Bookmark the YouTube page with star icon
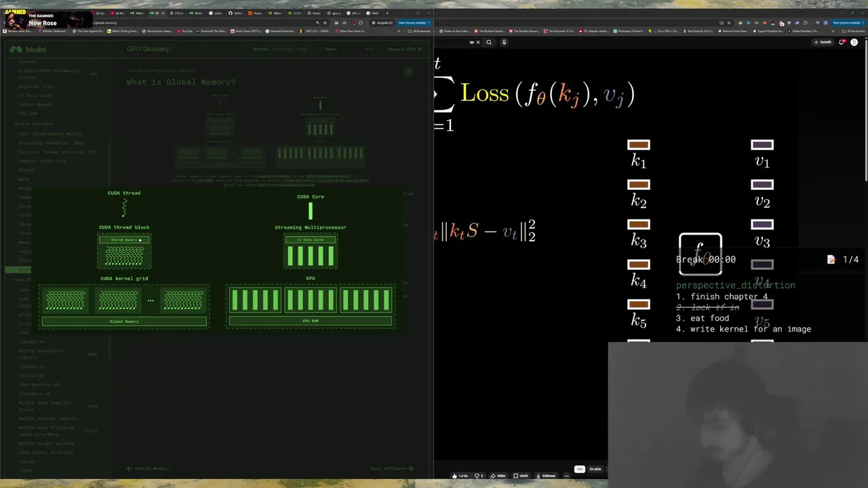Image resolution: width=868 pixels, height=488 pixels. click(729, 22)
